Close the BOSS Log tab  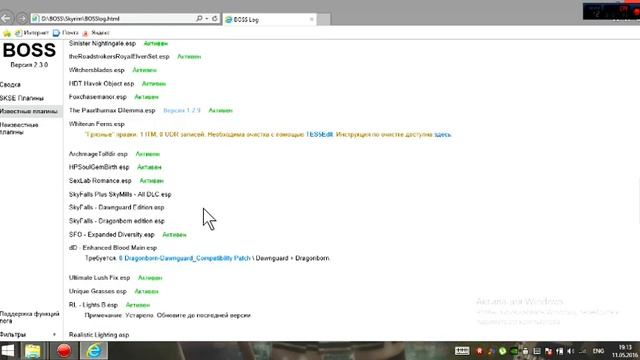point(312,19)
